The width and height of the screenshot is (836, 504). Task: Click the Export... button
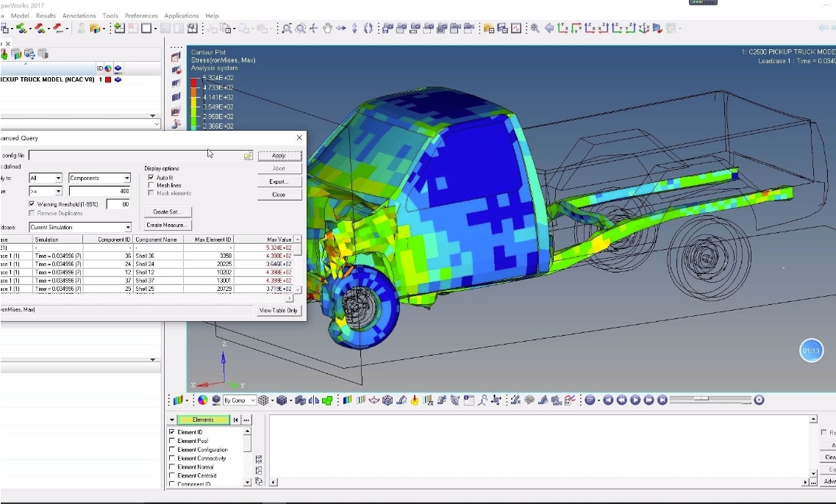pos(279,181)
